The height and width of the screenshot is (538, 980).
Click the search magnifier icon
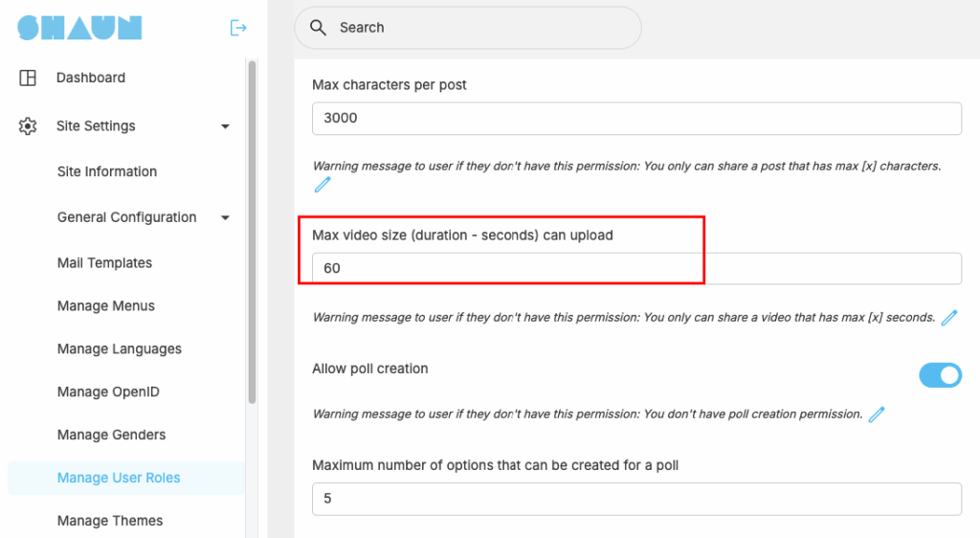(x=318, y=28)
